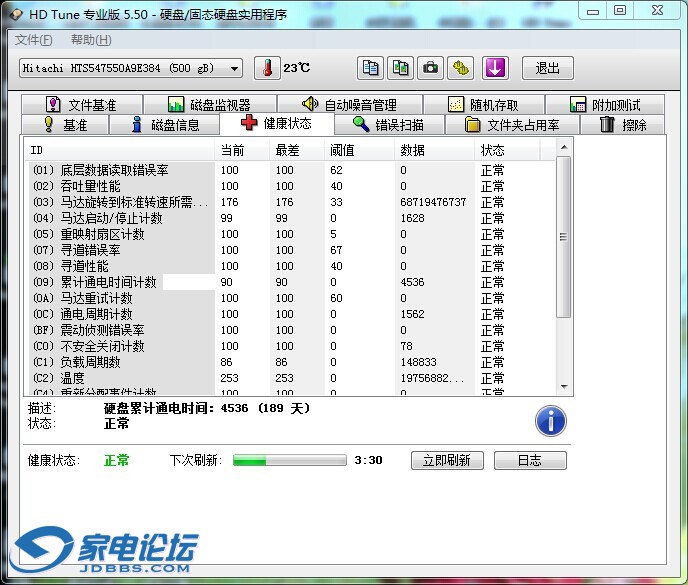This screenshot has width=688, height=585.
Task: Select the (0A) 马达重试计数 row
Action: (292, 298)
